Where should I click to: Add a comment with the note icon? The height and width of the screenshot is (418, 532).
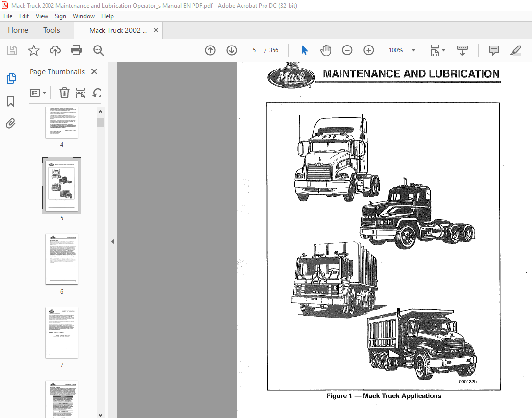click(494, 50)
